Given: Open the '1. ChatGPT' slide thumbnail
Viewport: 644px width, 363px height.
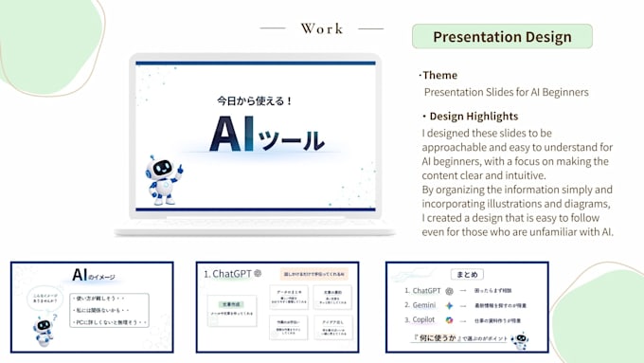Looking at the screenshot, I should click(277, 307).
